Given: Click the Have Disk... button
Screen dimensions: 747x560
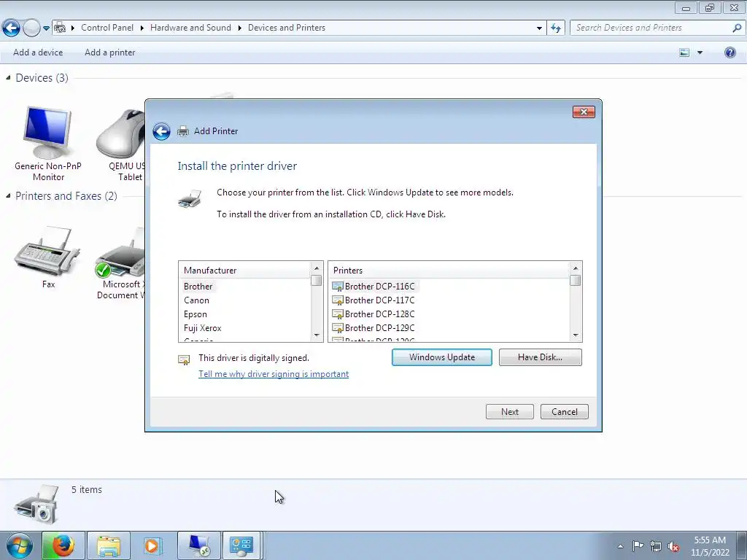Looking at the screenshot, I should (x=541, y=357).
